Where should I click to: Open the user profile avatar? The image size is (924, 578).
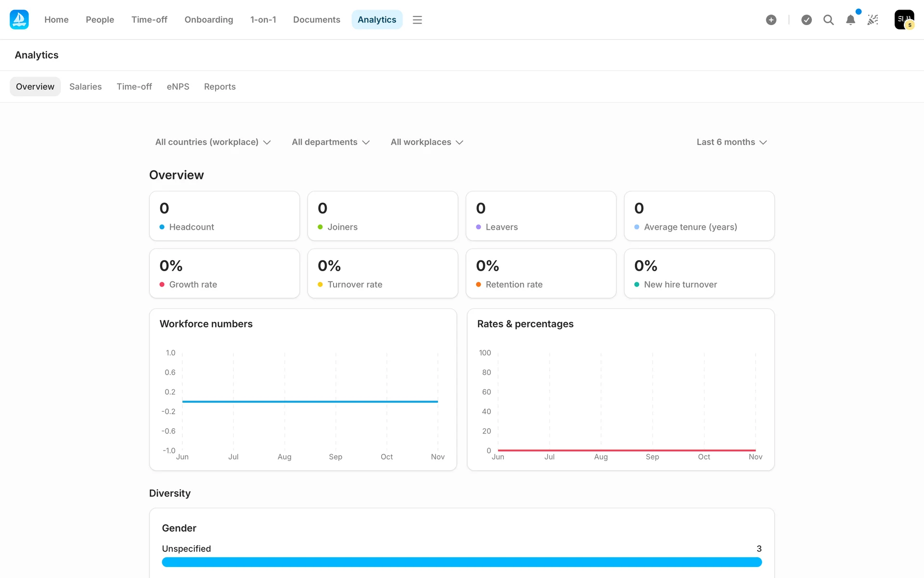[x=904, y=20]
